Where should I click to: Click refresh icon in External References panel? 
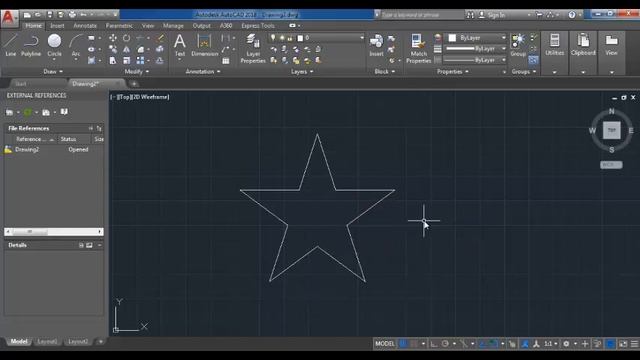(x=27, y=112)
